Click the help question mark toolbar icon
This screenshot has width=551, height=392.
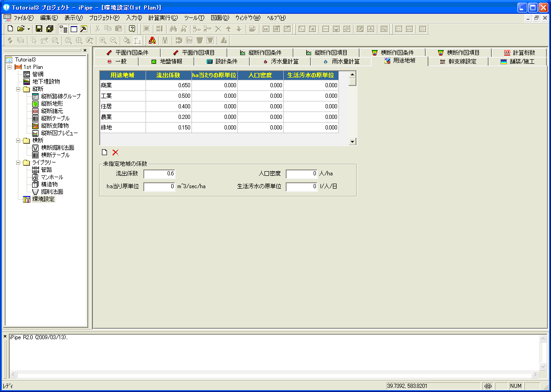132,28
